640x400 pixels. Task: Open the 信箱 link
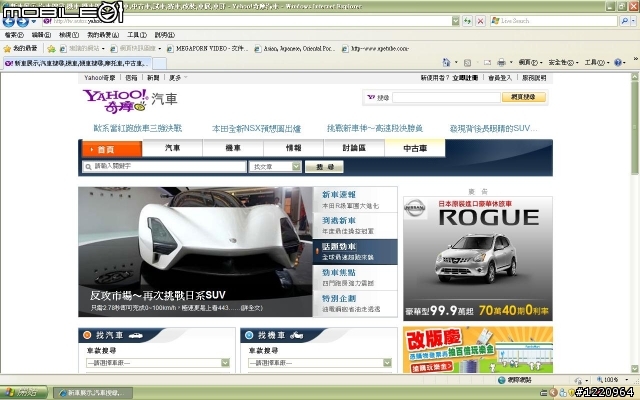point(131,78)
